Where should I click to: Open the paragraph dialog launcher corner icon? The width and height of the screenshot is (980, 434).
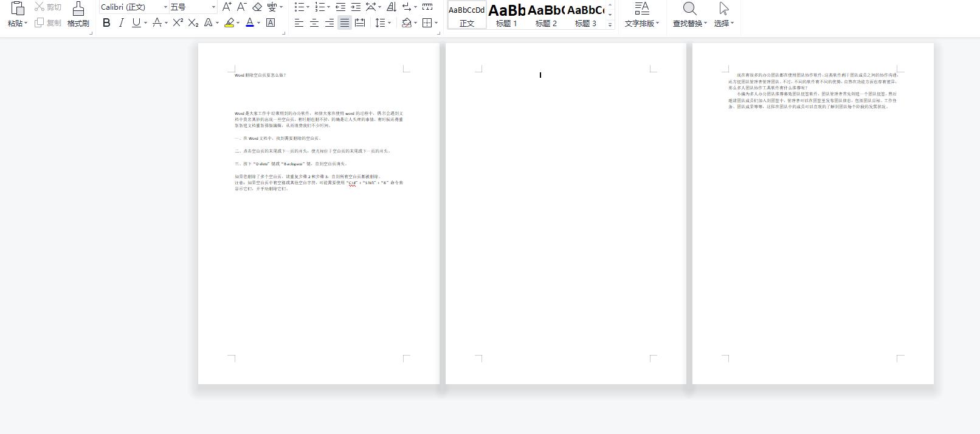439,33
